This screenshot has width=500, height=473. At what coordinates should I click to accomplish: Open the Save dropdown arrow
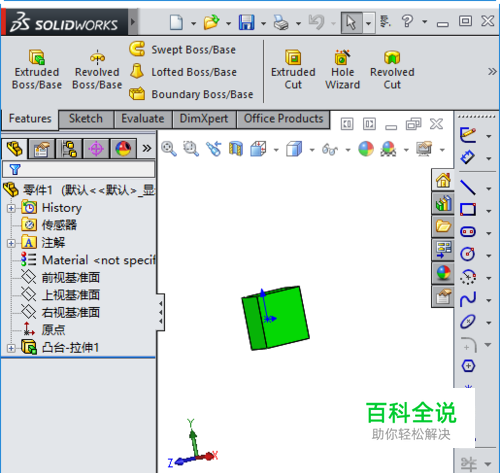pos(263,23)
